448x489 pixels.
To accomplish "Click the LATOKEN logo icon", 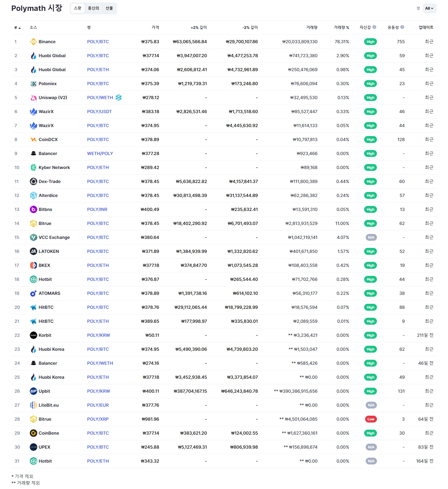I will 33,251.
